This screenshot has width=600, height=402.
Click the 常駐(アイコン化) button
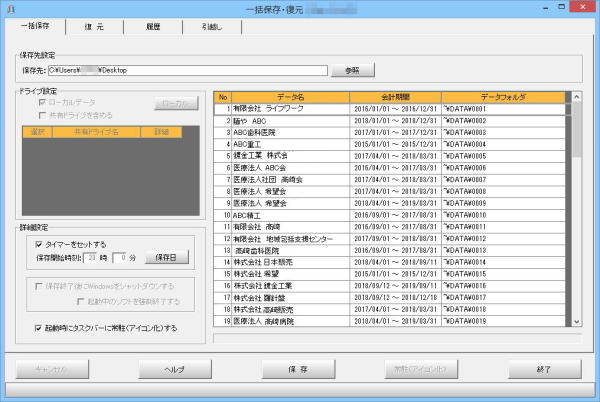click(421, 369)
